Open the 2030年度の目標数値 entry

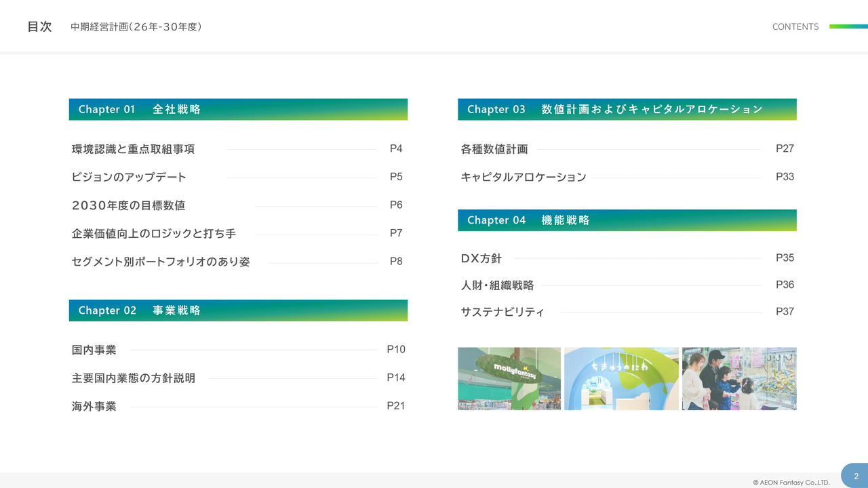coord(129,205)
